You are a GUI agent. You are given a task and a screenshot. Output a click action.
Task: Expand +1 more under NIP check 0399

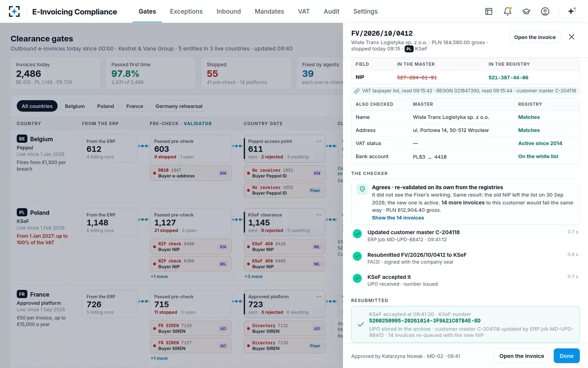159,277
